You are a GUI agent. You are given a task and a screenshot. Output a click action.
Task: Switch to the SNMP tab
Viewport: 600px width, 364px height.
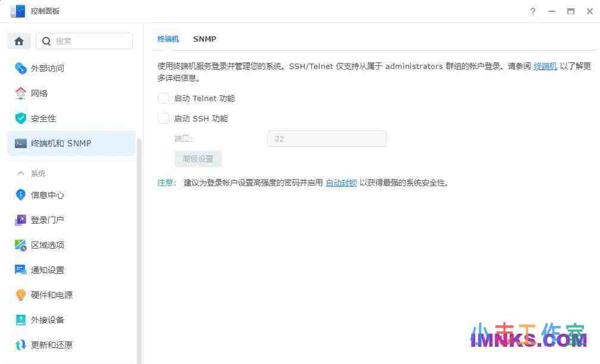tap(205, 39)
